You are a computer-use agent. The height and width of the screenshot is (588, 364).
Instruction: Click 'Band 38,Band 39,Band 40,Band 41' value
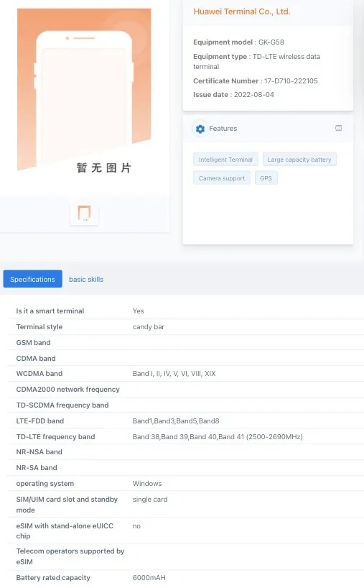click(218, 436)
